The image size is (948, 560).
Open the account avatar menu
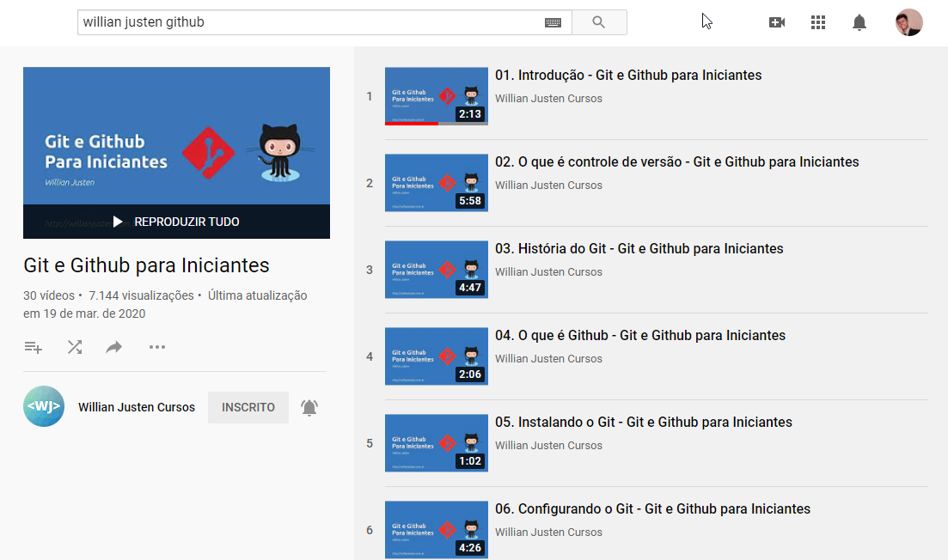[x=908, y=22]
